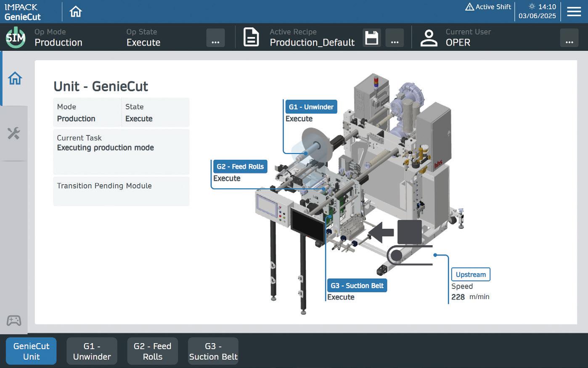Switch to the G3 - Suction Belt tab
The image size is (588, 368).
coord(213,351)
